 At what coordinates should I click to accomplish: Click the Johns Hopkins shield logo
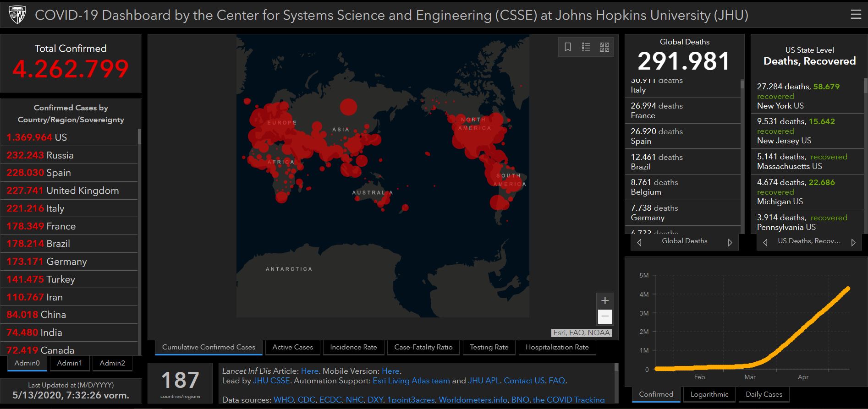click(x=17, y=15)
